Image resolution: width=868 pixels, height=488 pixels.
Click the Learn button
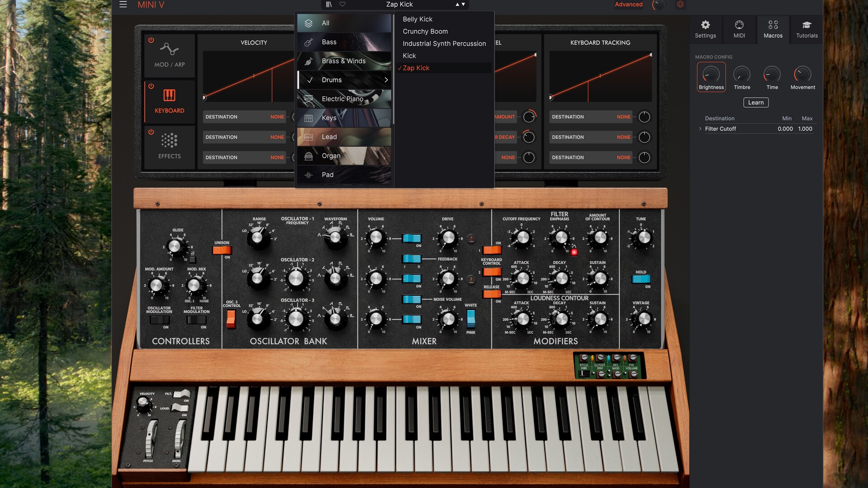coord(756,103)
